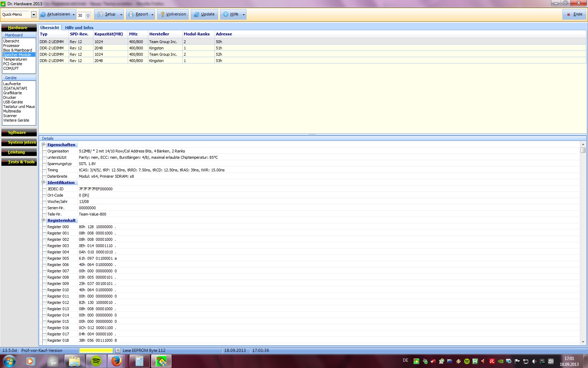Click the Setup tools button

[106, 14]
